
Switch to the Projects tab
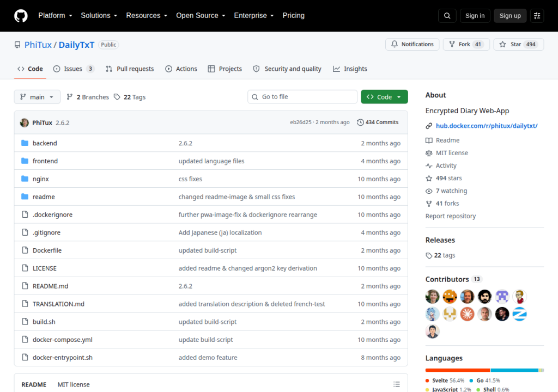225,69
